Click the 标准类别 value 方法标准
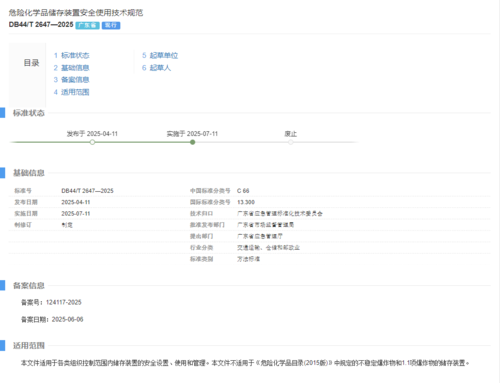500x383 pixels. coord(248,259)
